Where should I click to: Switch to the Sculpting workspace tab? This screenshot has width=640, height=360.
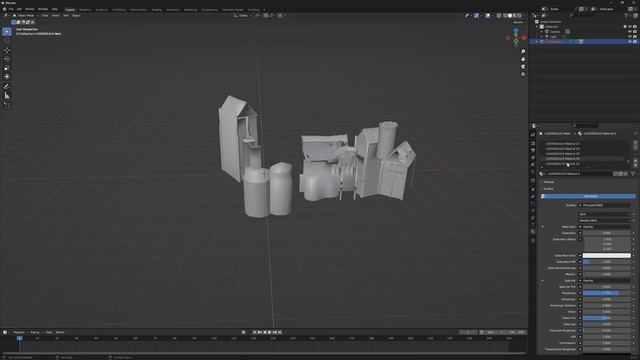tap(101, 9)
